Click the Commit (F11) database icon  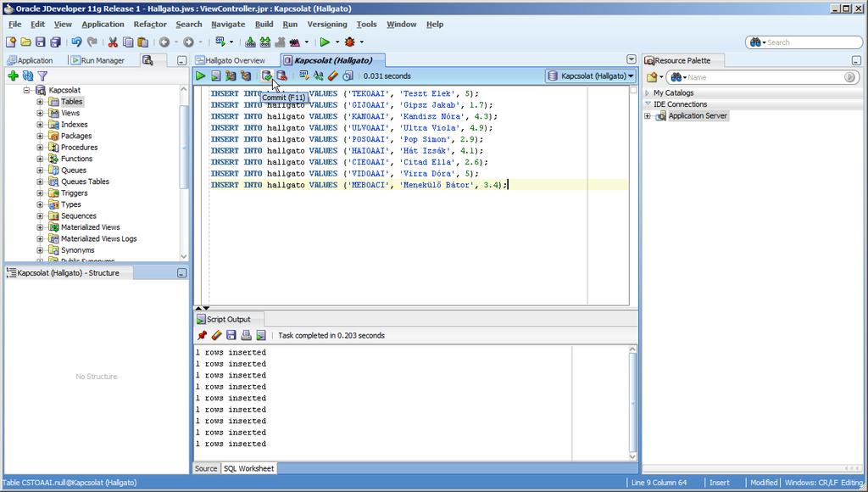pos(267,75)
